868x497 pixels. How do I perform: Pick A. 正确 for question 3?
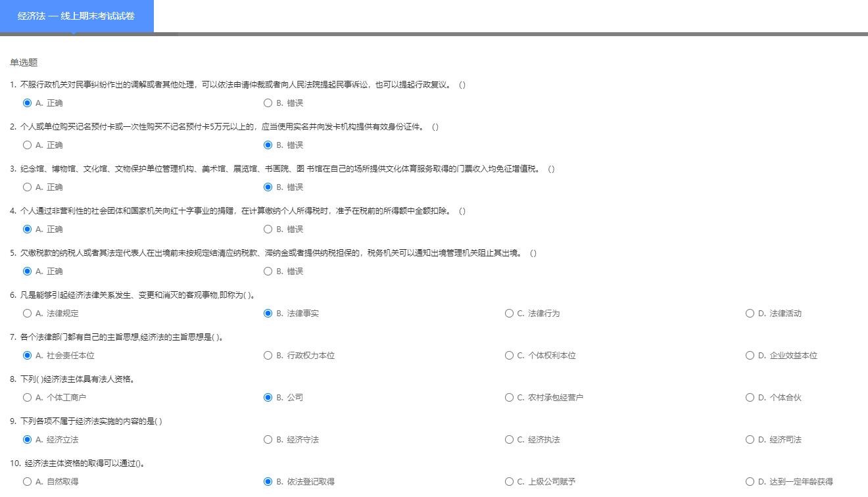point(27,187)
